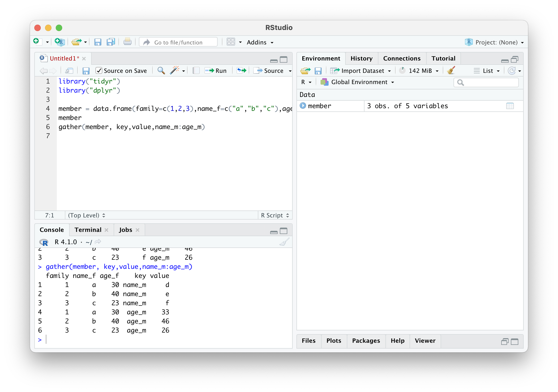Clear environment objects broom icon
The image size is (558, 392).
coord(451,70)
